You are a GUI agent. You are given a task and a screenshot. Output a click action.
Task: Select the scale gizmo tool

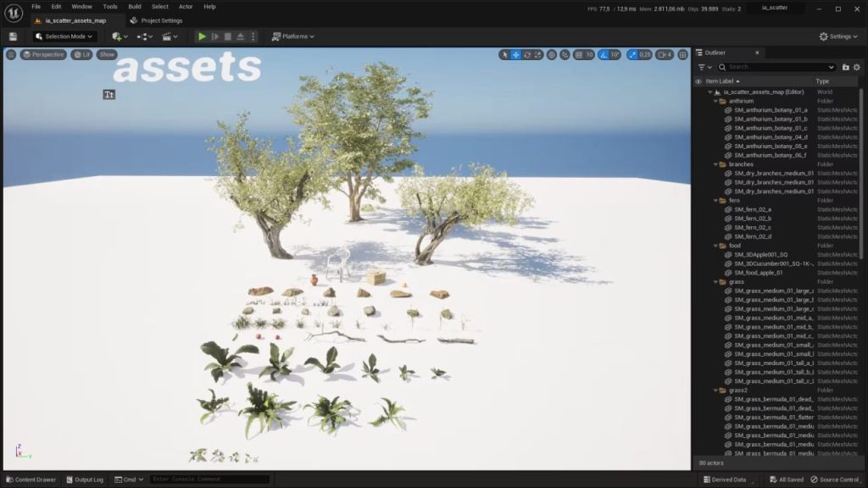click(x=538, y=54)
